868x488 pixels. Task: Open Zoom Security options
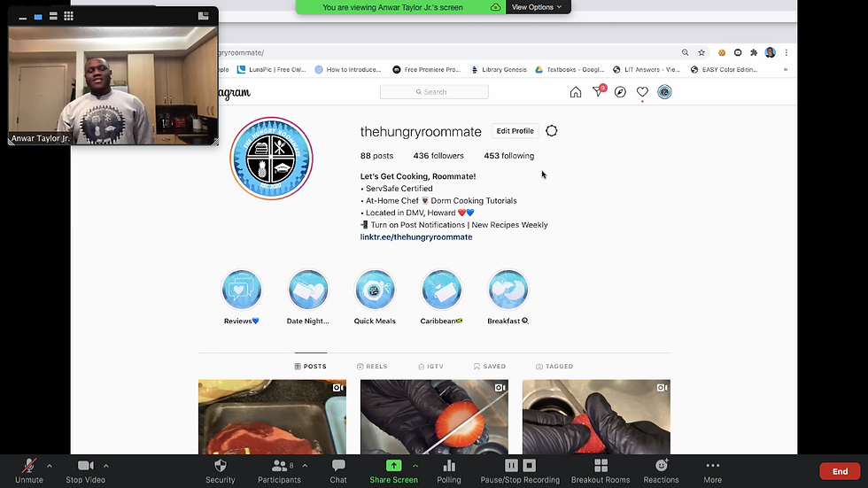pyautogui.click(x=221, y=471)
